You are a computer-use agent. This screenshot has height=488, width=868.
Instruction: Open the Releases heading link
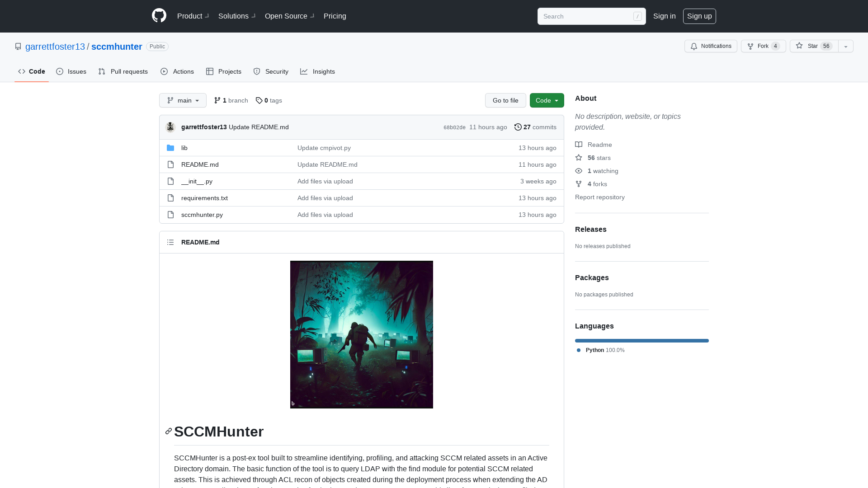591,229
